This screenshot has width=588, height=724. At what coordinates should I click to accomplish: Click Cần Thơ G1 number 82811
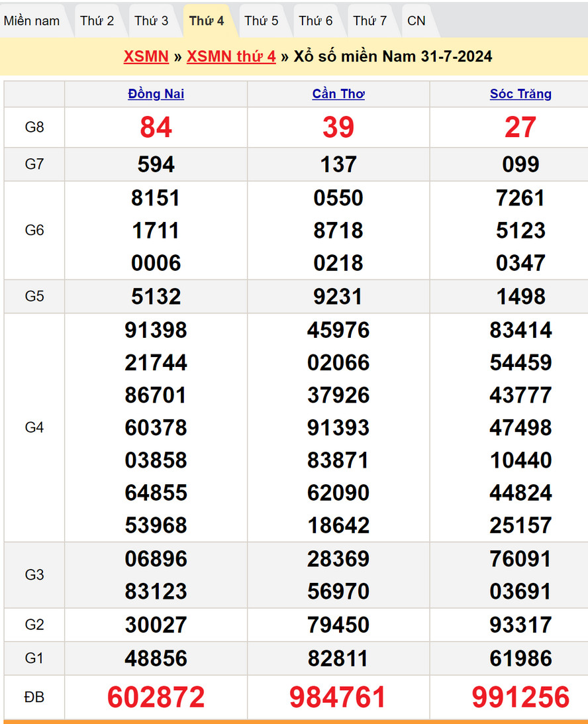coord(338,658)
